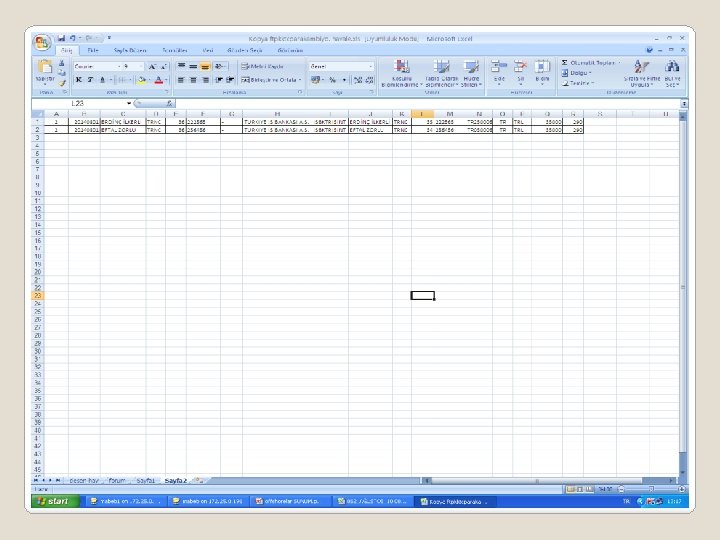Toggle bold K formatting button

pyautogui.click(x=79, y=80)
